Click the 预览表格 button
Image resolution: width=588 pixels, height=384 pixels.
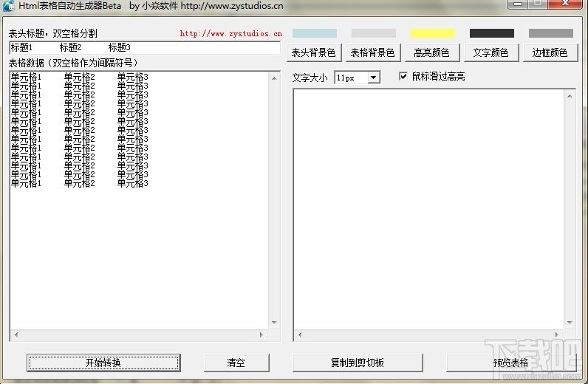511,363
